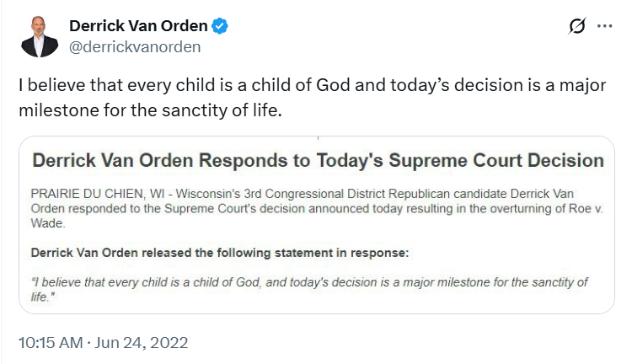
Task: Click the Jun 24, 2022 date
Action: (x=141, y=343)
